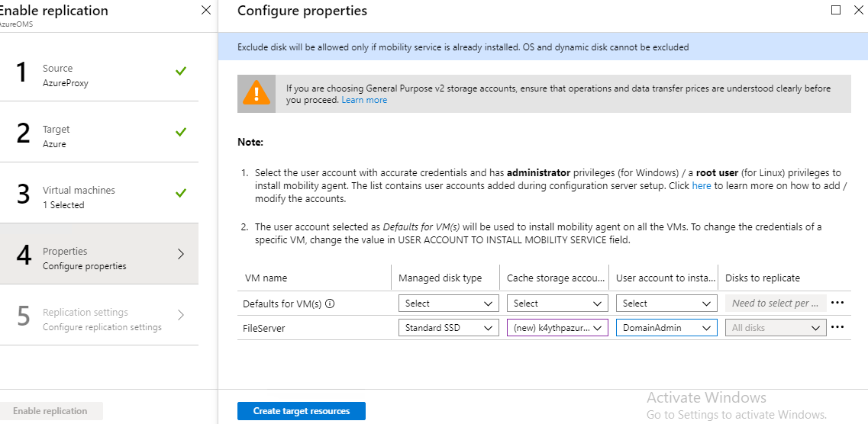868x424 pixels.
Task: Open the User account default dropdown
Action: pyautogui.click(x=666, y=303)
